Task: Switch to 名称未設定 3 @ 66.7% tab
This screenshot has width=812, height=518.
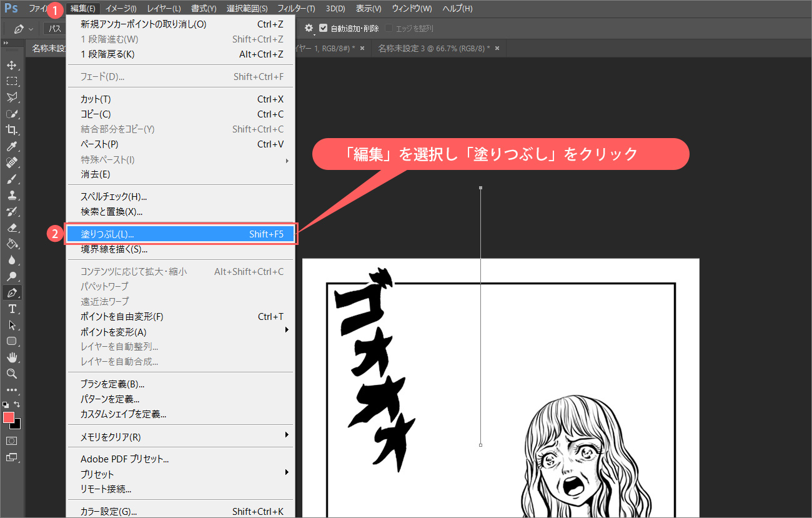Action: (434, 49)
